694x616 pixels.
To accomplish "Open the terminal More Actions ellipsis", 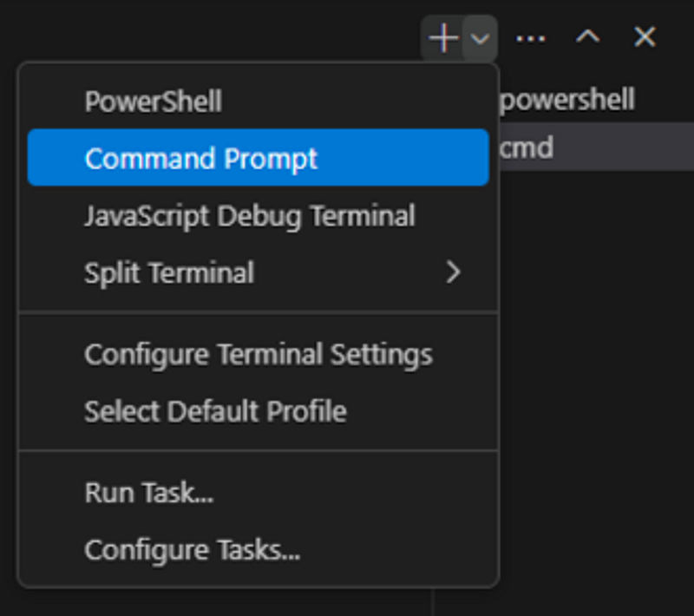I will click(x=530, y=39).
